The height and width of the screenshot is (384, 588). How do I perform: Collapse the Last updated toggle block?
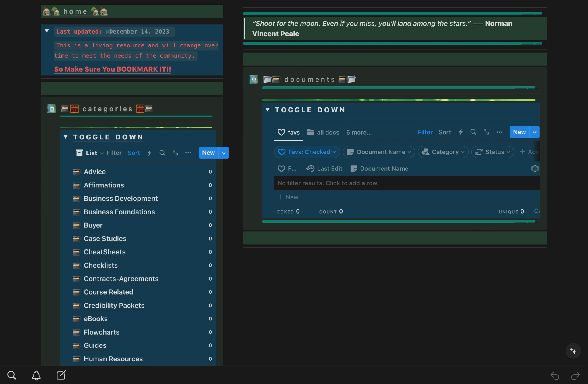(x=47, y=31)
